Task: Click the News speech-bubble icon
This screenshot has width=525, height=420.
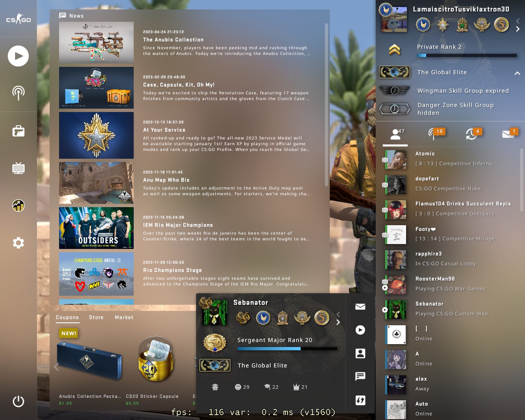Action: [62, 16]
